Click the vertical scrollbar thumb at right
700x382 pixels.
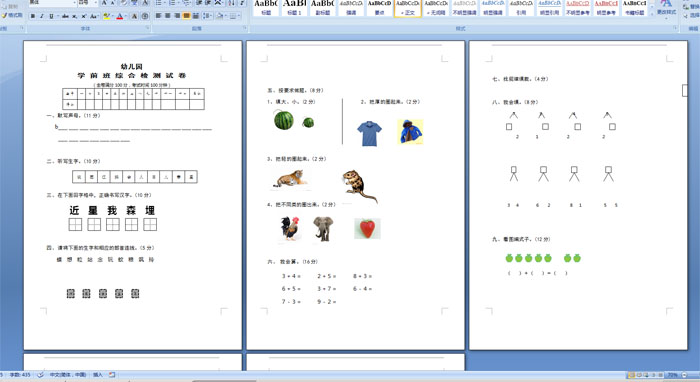coord(685,91)
